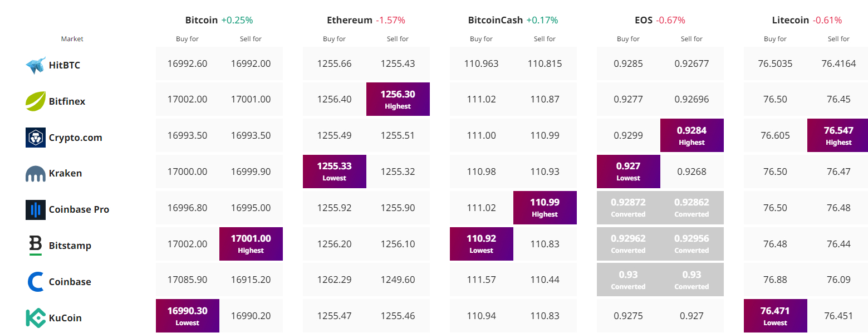868x333 pixels.
Task: Click the HitBTC bull logo icon
Action: [36, 65]
